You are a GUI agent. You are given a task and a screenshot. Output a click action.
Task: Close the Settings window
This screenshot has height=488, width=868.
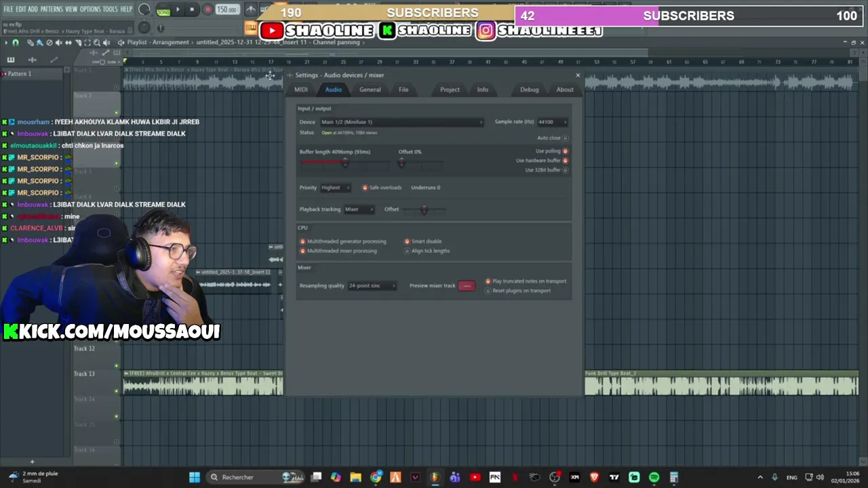tap(578, 75)
